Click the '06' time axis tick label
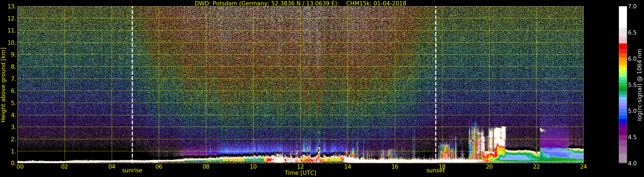The width and height of the screenshot is (644, 177). (x=159, y=167)
